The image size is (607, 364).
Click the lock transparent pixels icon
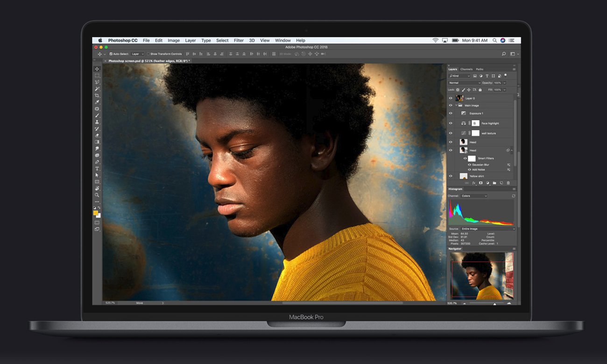click(x=458, y=90)
